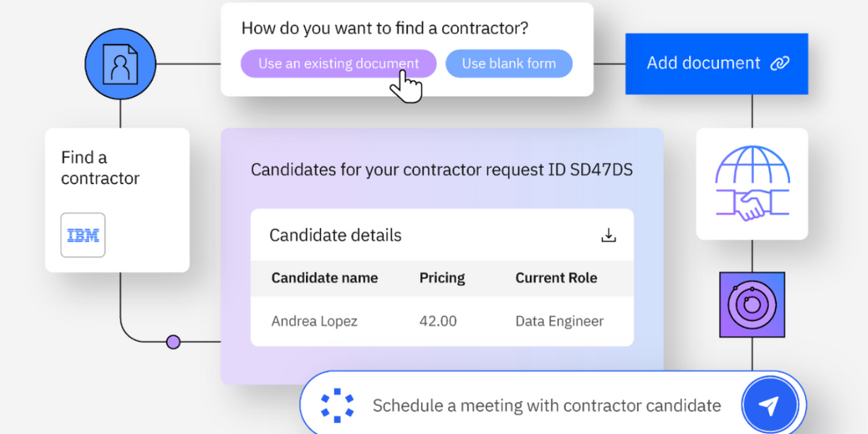Click the globe handshake icon
The image size is (868, 434).
pyautogui.click(x=752, y=184)
